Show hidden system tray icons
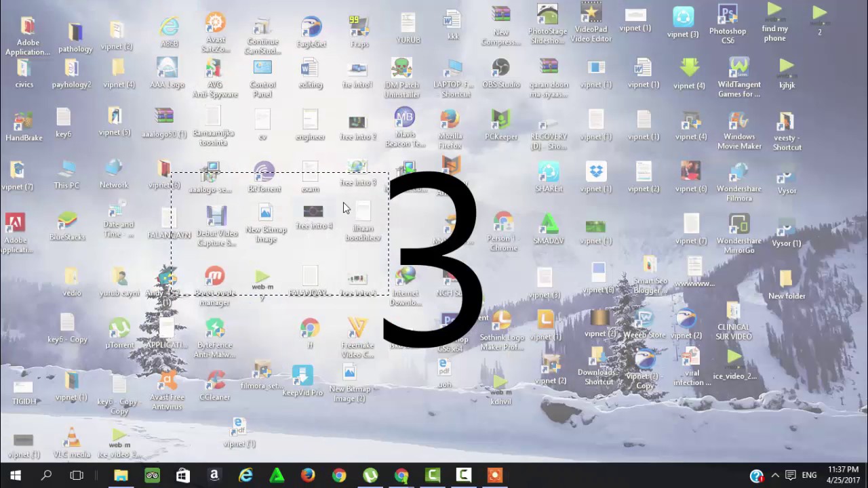This screenshot has height=488, width=868. 775,475
